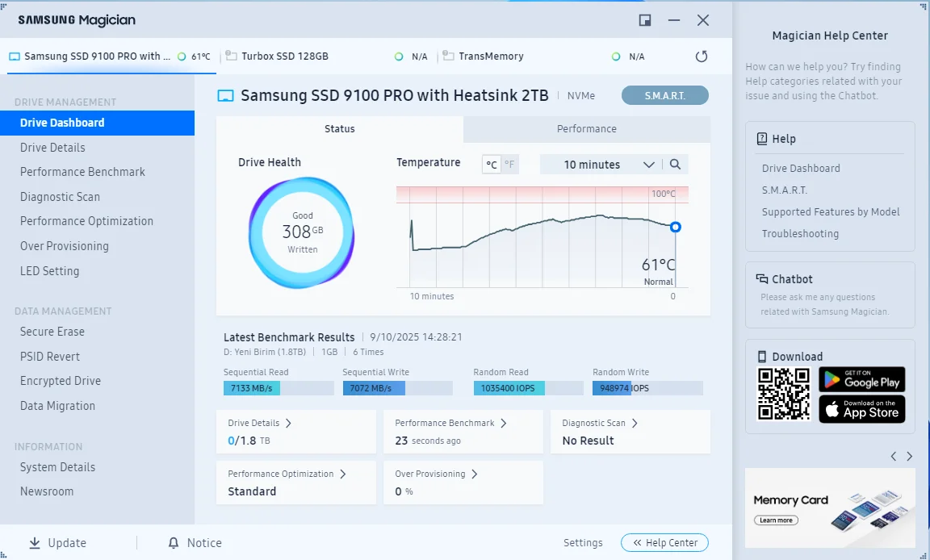Toggle compact window mode icon
Screen dimensions: 930x560
coord(645,20)
